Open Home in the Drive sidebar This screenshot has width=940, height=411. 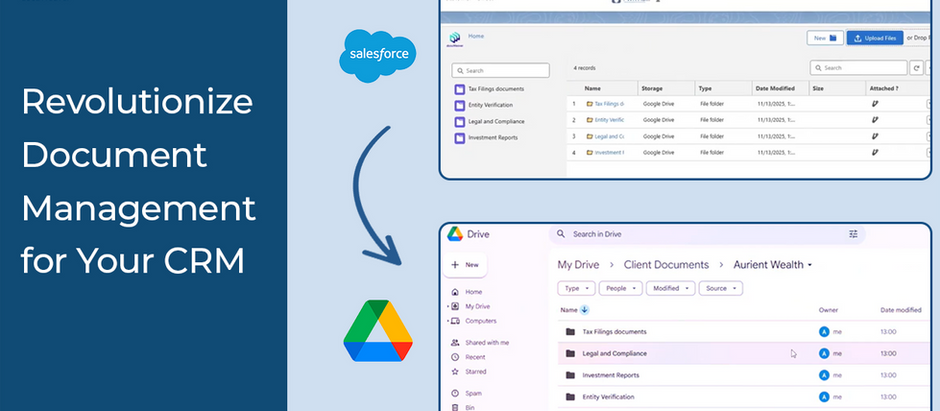(x=466, y=292)
